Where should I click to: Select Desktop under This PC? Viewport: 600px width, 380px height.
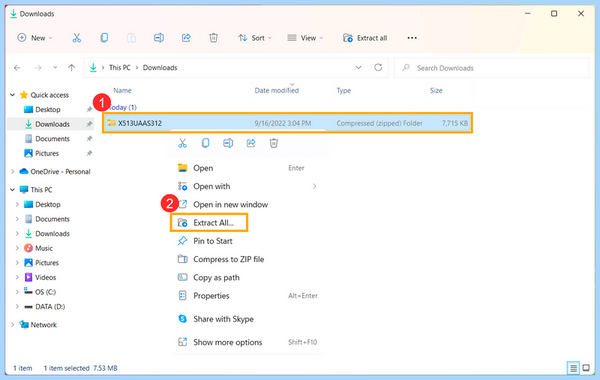point(48,204)
